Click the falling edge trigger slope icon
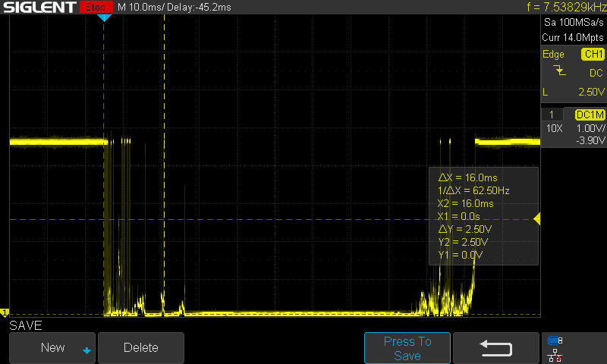The height and width of the screenshot is (364, 607). pyautogui.click(x=559, y=71)
